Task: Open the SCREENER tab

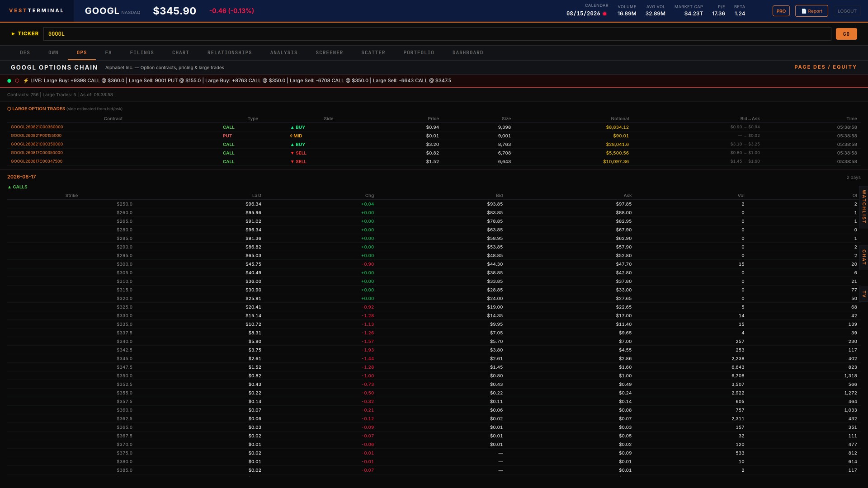Action: [330, 53]
